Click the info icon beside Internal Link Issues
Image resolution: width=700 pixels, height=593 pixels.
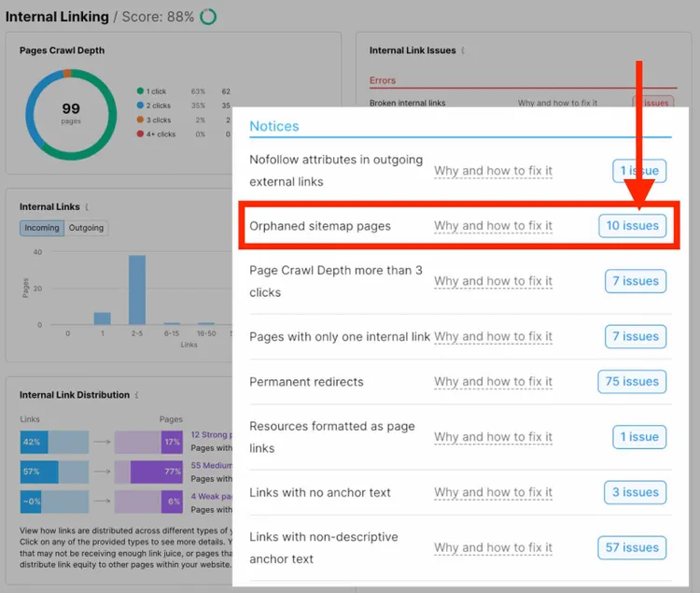(463, 50)
